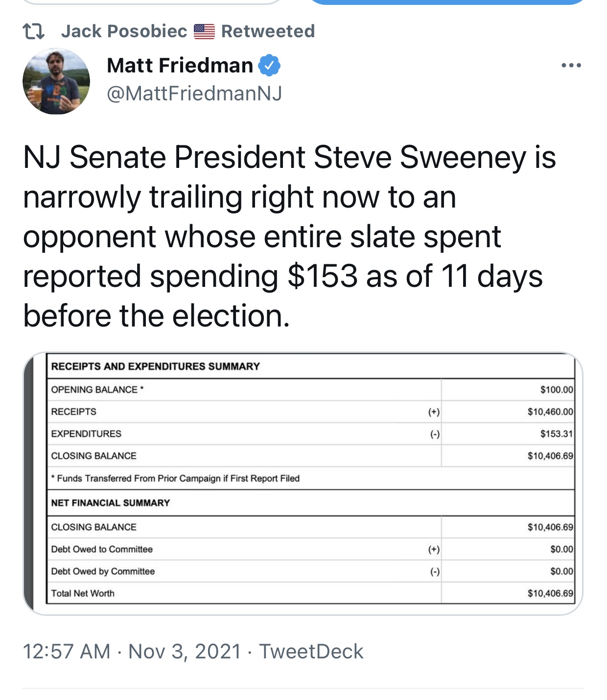Open the tweet timestamp 12:57 AM
607x700 pixels.
[67, 652]
